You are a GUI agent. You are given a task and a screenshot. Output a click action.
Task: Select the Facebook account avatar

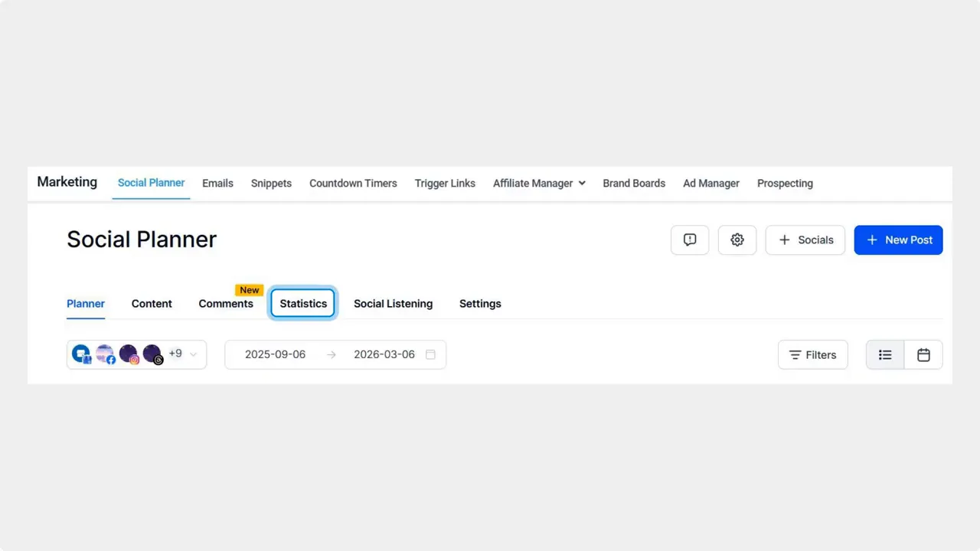[x=105, y=354]
